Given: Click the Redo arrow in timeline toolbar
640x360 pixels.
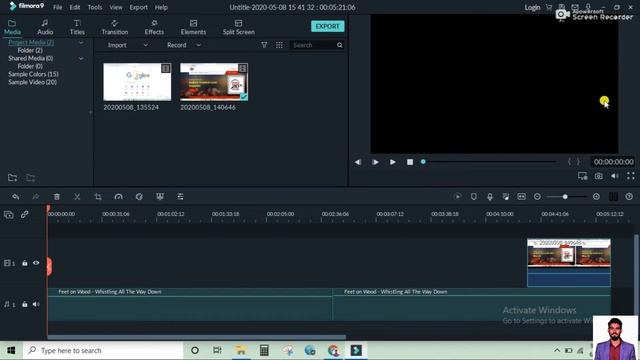Looking at the screenshot, I should (x=36, y=197).
